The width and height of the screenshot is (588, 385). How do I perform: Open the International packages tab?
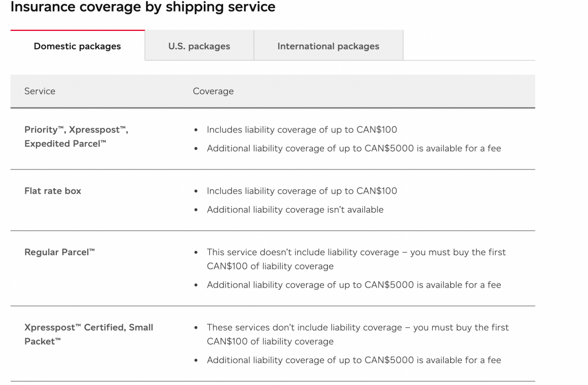coord(328,46)
